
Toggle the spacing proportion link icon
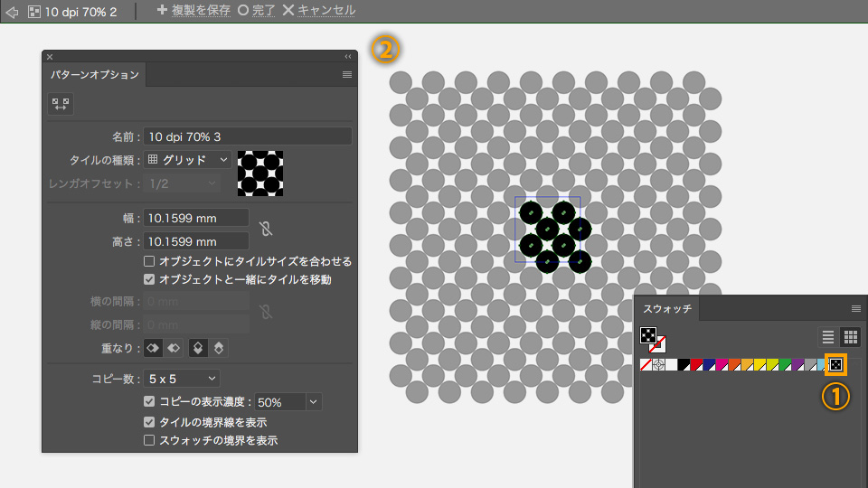click(x=266, y=312)
